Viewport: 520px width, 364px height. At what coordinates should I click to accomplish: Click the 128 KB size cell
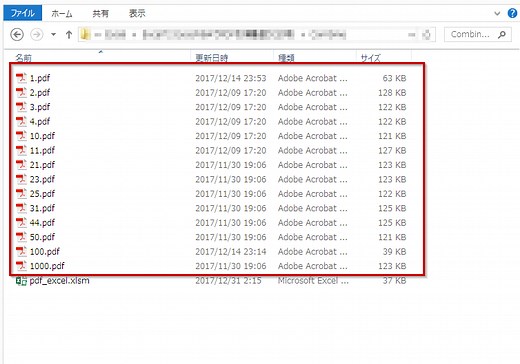[x=392, y=93]
